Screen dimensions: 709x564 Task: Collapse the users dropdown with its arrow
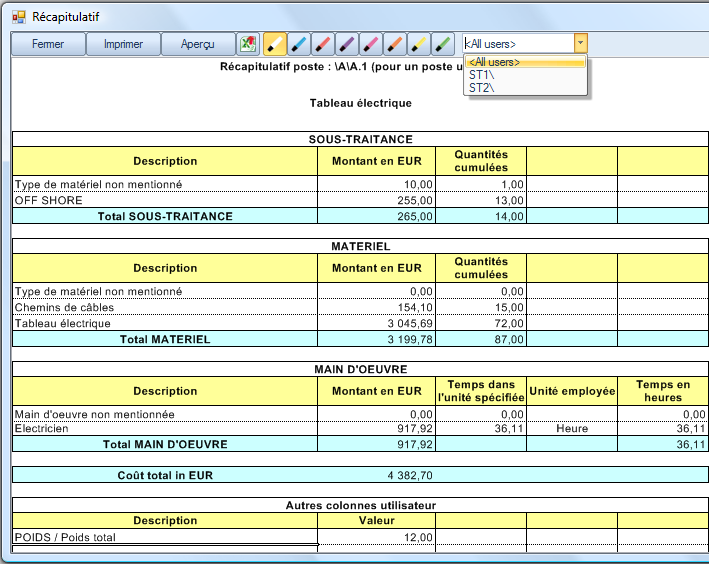tap(580, 44)
